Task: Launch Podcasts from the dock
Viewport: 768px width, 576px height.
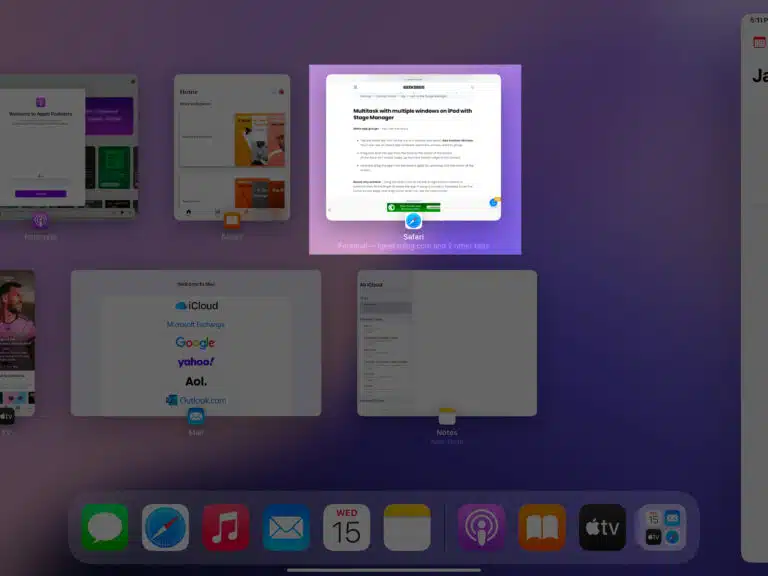Action: click(x=482, y=527)
